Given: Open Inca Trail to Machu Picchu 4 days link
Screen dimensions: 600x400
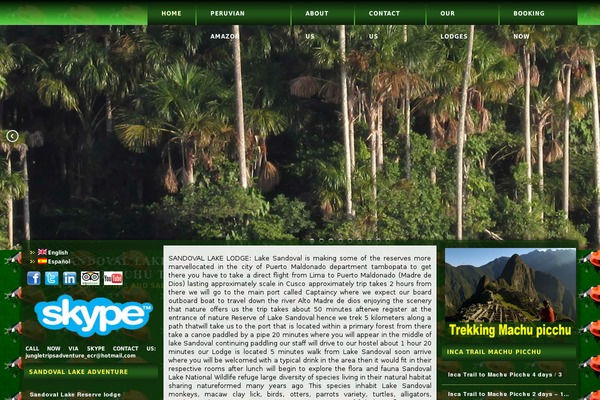Looking at the screenshot, I should click(505, 374).
